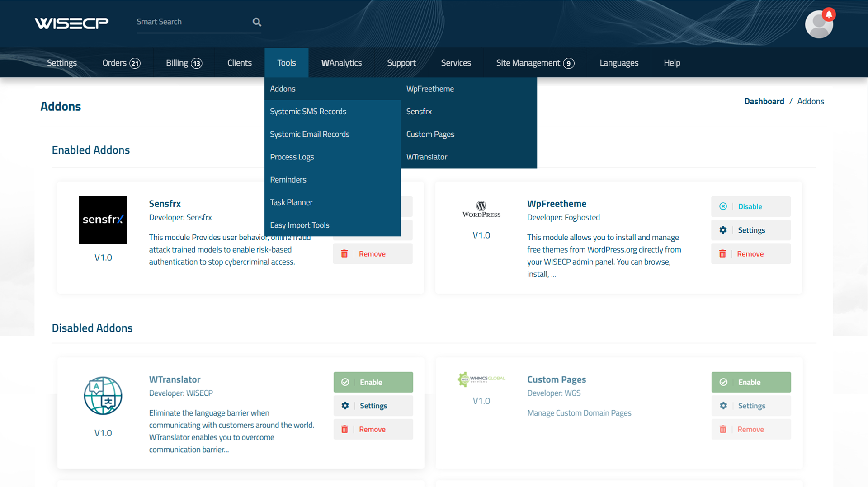Image resolution: width=868 pixels, height=487 pixels.
Task: Click the gear icon in Custom Pages Settings
Action: (723, 406)
